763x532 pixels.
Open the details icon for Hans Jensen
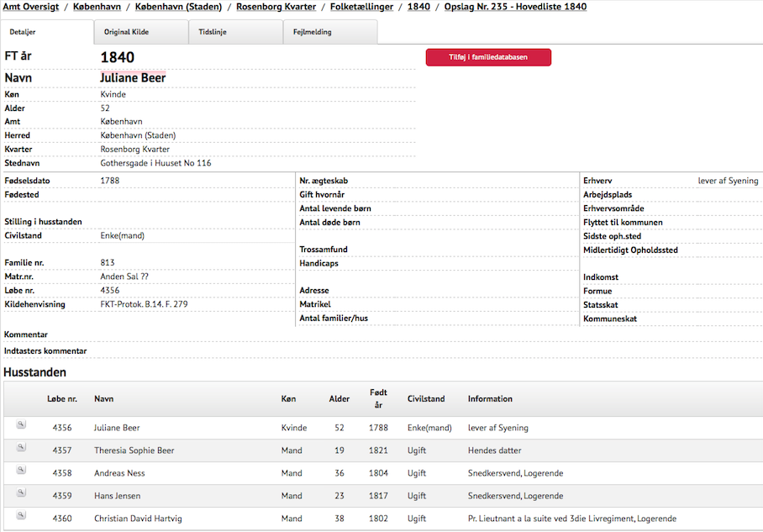tap(21, 493)
